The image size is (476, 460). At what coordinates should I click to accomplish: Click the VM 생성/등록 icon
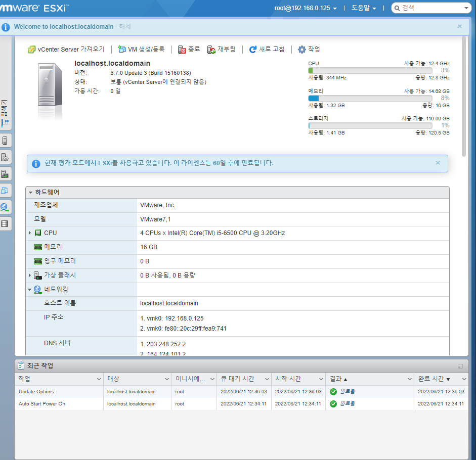tap(122, 49)
